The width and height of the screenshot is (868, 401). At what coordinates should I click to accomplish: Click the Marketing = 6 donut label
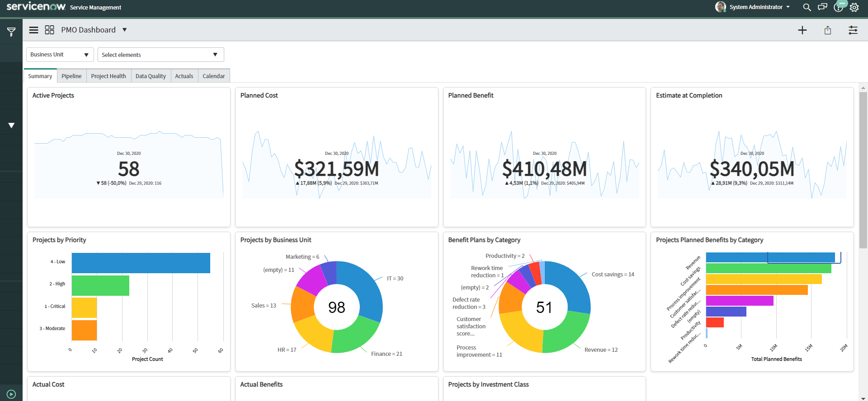[x=302, y=257]
